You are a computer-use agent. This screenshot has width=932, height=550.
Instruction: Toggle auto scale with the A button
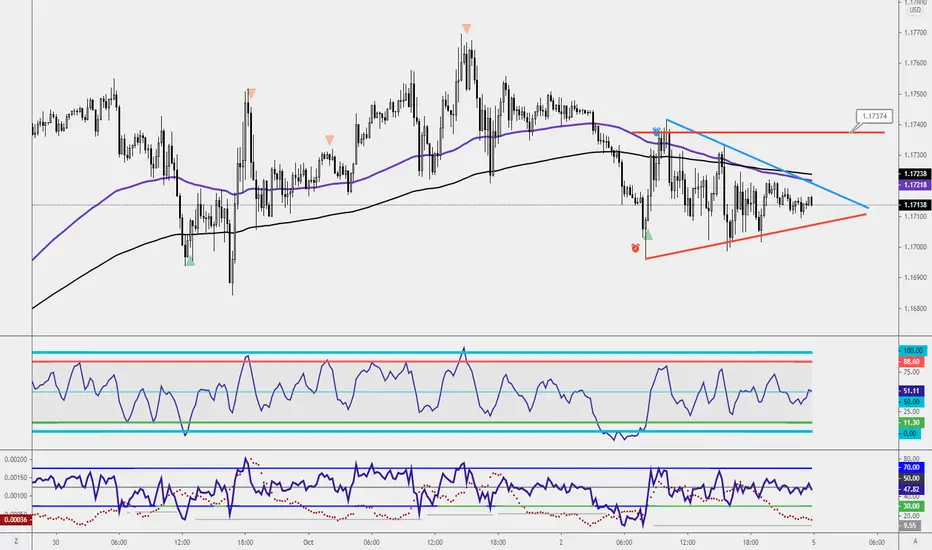coord(915,542)
